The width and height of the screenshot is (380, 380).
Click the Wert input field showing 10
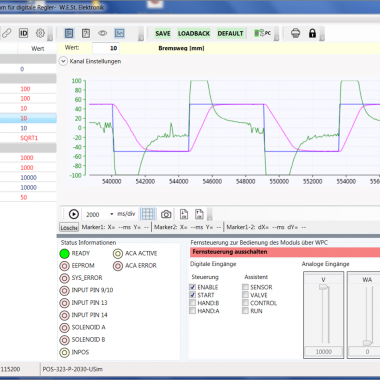[106, 48]
